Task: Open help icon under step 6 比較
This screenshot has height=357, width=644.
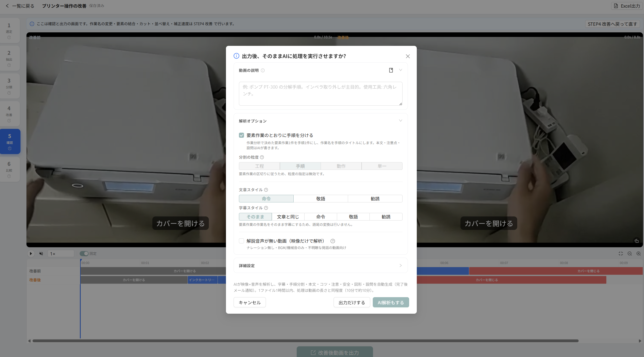Action: [9, 176]
